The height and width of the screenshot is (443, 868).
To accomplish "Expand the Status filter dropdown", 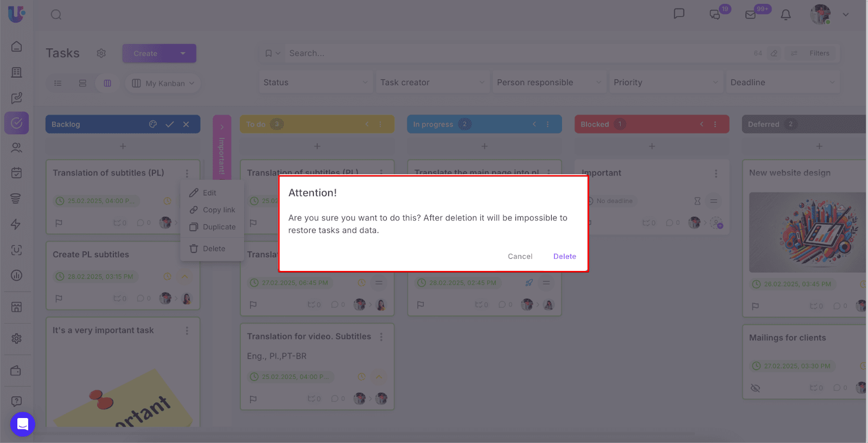I will coord(315,83).
